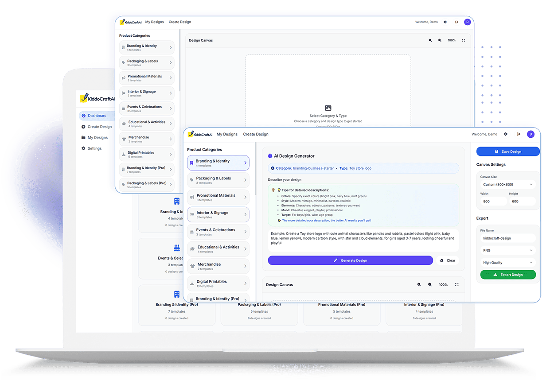Click the blue info icon beside Category

click(x=273, y=168)
